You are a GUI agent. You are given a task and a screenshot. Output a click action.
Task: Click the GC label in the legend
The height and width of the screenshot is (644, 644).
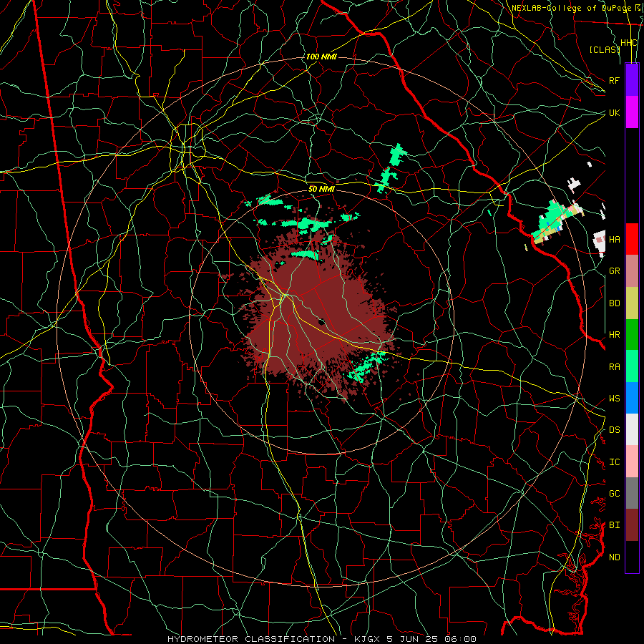(x=614, y=494)
